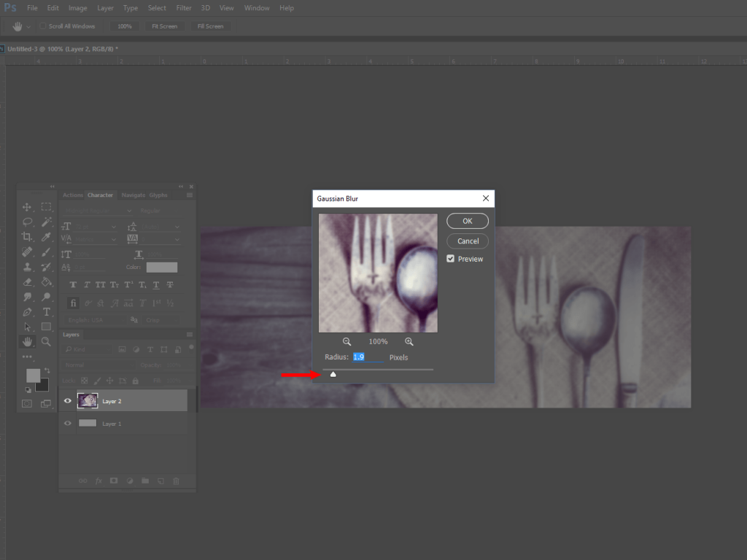Open the Layers panel menu
This screenshot has height=560, width=747.
[x=190, y=334]
